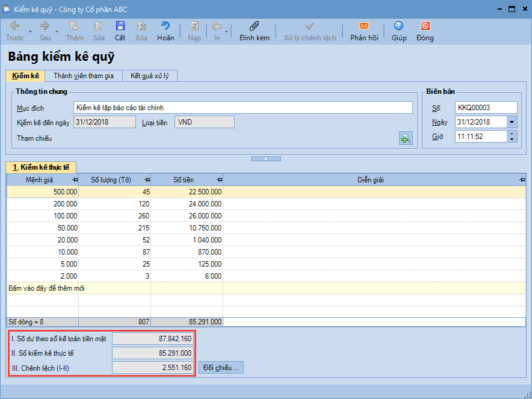Open the Ngày date dropdown

click(512, 122)
